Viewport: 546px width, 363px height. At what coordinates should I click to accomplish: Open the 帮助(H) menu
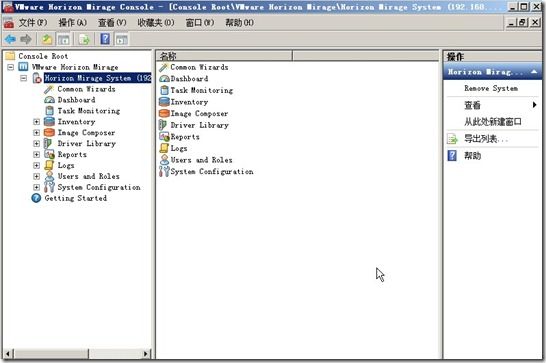pyautogui.click(x=239, y=23)
